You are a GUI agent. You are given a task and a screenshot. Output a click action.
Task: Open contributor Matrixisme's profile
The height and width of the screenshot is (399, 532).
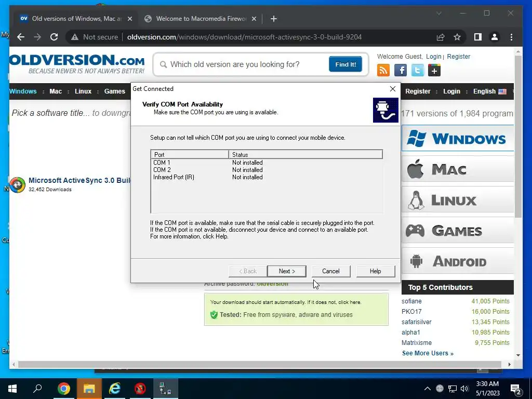[417, 343]
